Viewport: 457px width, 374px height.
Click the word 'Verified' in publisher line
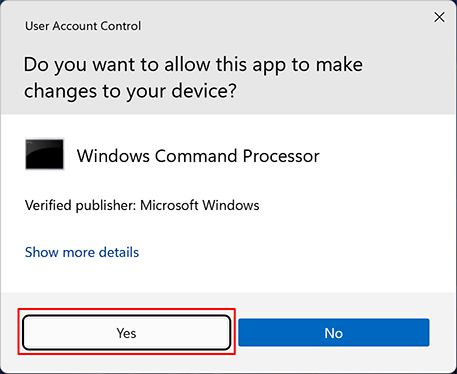(48, 205)
